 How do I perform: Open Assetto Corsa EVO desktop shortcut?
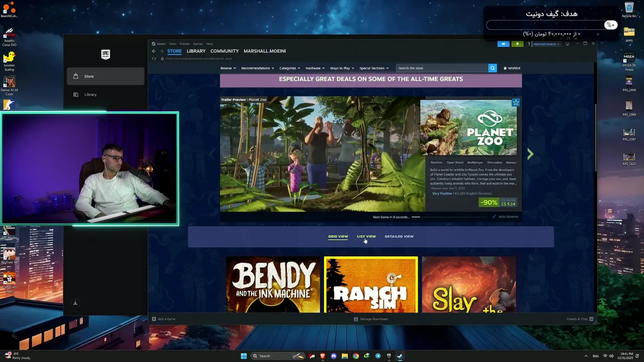pyautogui.click(x=9, y=37)
